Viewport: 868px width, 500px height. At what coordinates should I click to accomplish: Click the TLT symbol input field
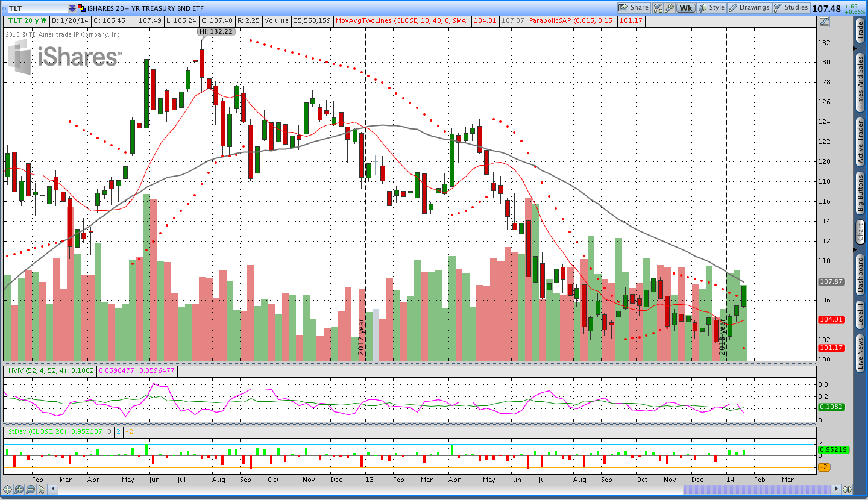[x=37, y=8]
